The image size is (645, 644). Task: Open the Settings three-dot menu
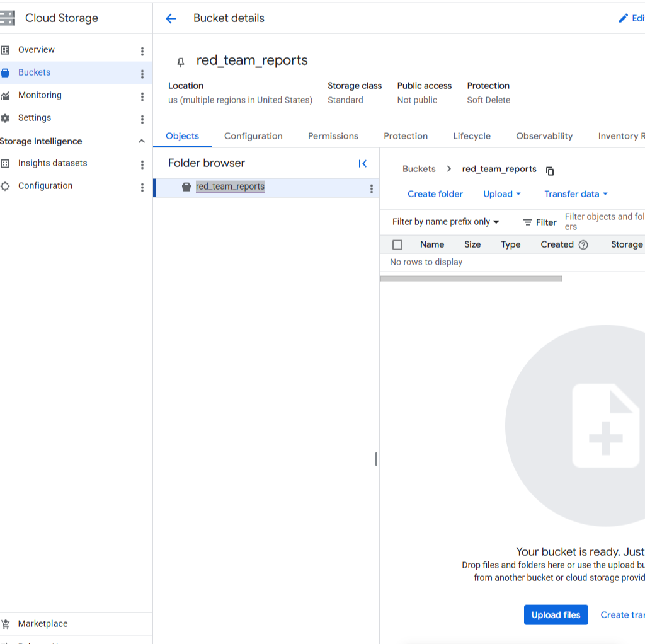(142, 119)
